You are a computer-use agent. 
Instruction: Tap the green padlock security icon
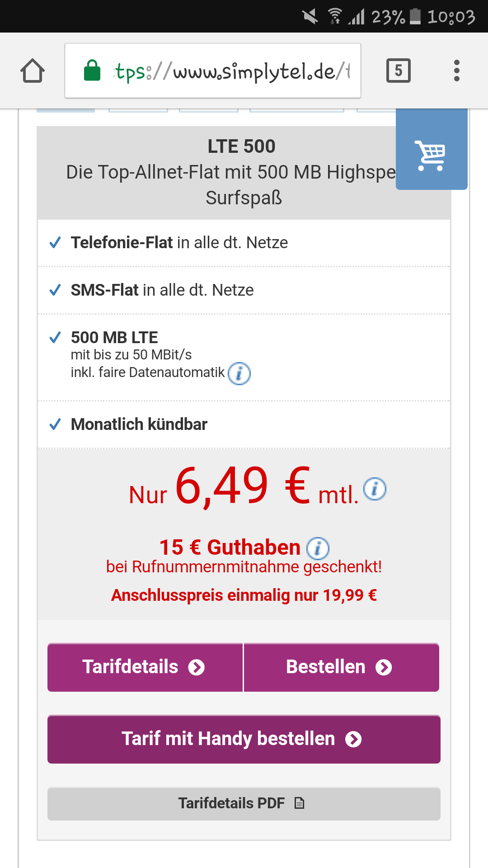(92, 71)
